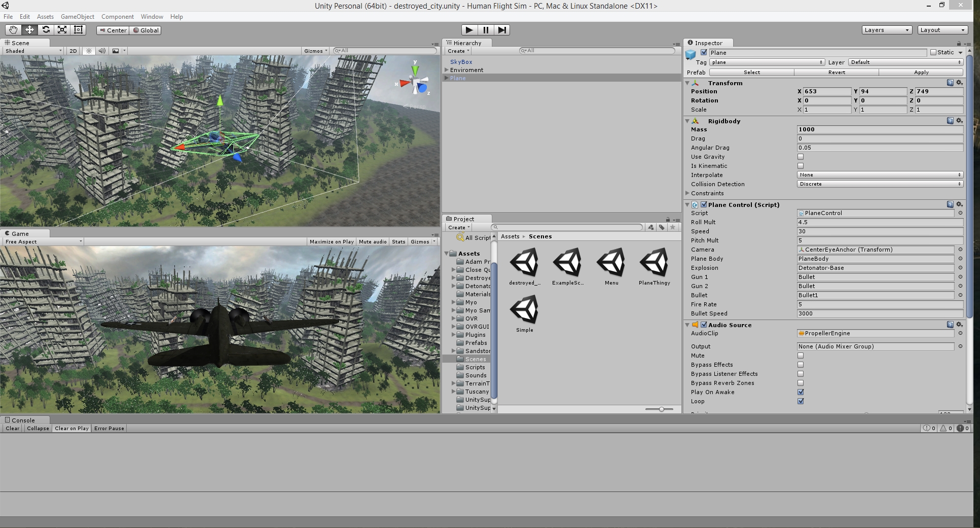Select the Menu scene asset
The width and height of the screenshot is (980, 528).
pyautogui.click(x=611, y=267)
